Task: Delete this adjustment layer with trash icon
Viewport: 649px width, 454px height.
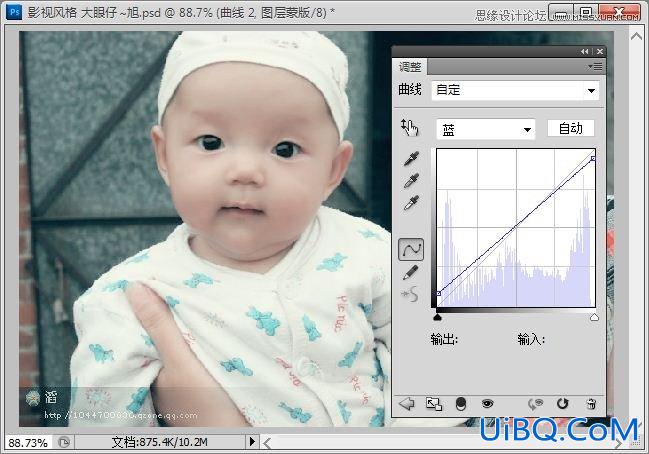Action: (x=591, y=404)
